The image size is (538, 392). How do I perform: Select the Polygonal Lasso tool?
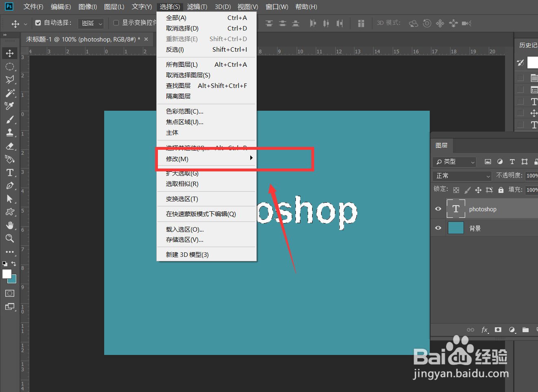[x=10, y=79]
